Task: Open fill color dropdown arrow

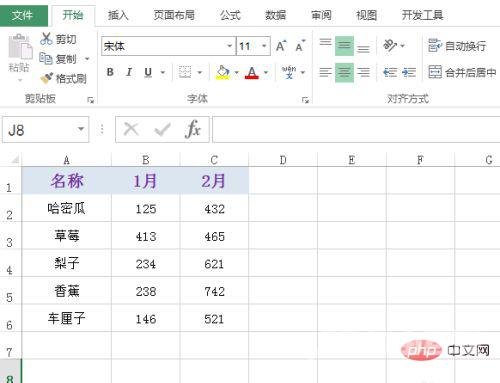Action: [236, 72]
